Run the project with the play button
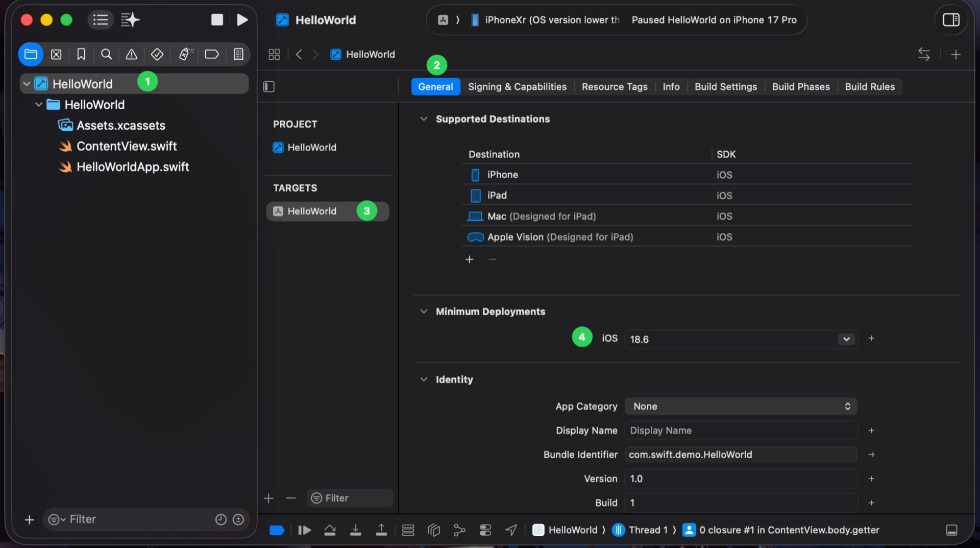 [242, 20]
